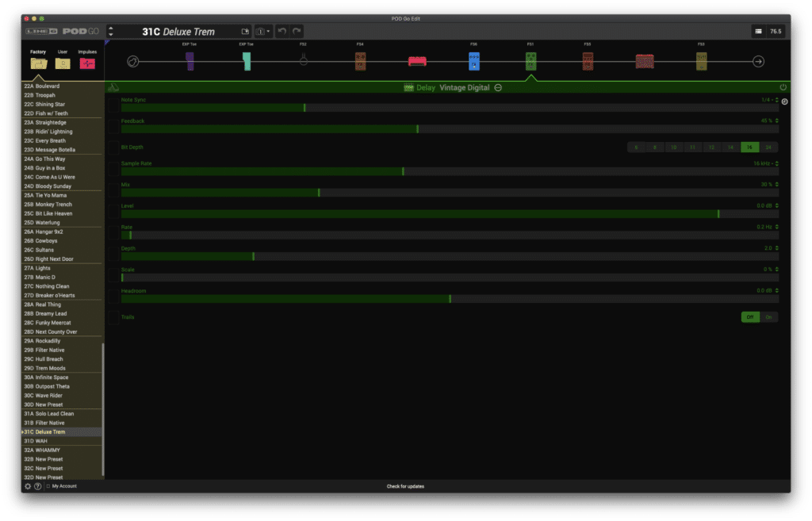Select Bit Depth 12

point(711,147)
